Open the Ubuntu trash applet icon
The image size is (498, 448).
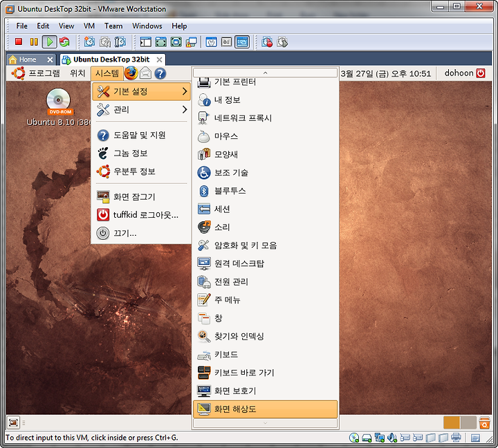pyautogui.click(x=484, y=423)
